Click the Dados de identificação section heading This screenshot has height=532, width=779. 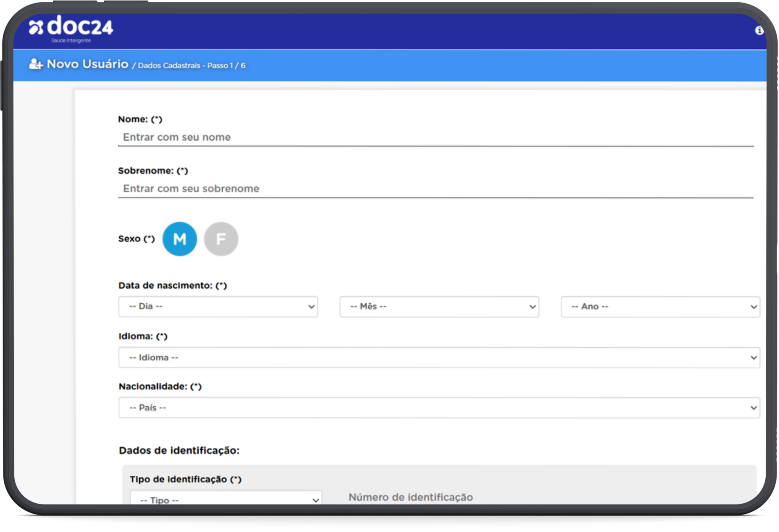pos(179,451)
